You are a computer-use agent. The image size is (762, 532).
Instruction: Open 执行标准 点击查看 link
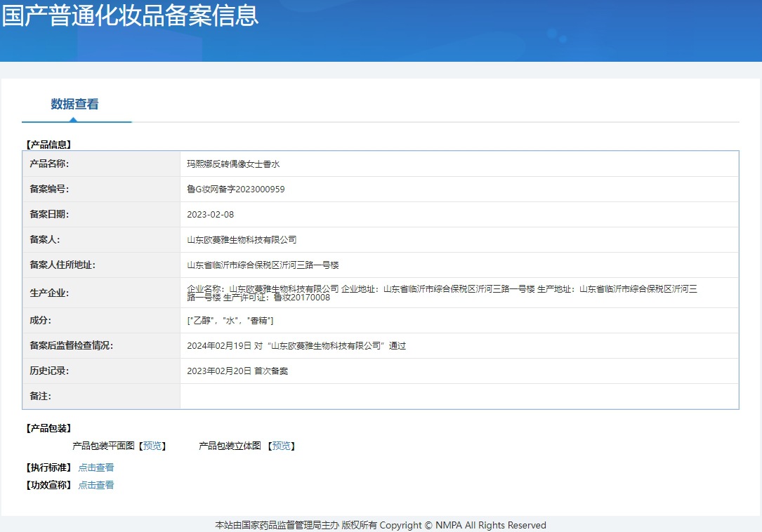click(96, 467)
